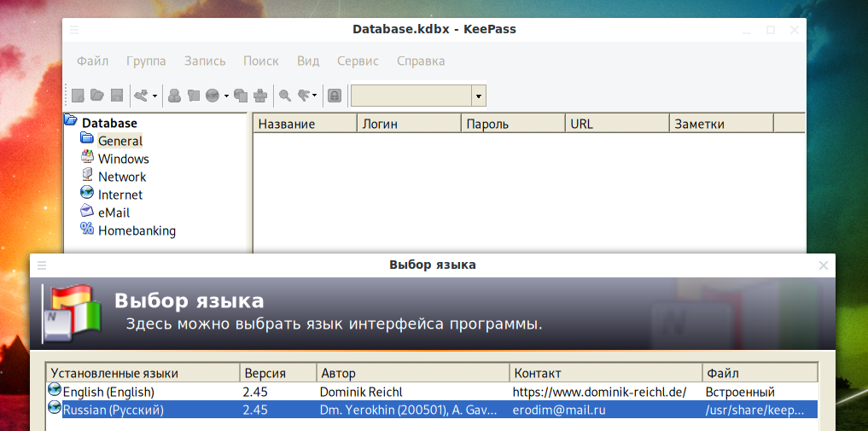Click the Open database folder icon

pos(97,96)
